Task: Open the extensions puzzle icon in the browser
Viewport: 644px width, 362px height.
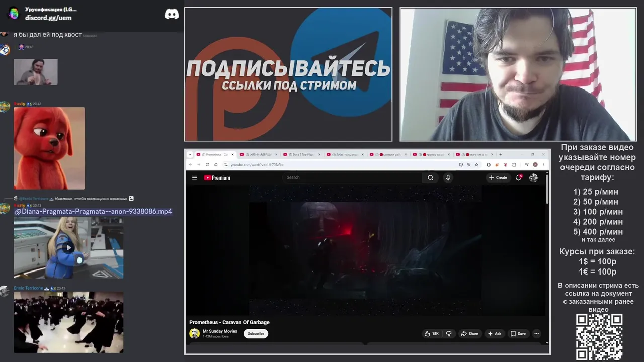Action: [514, 164]
